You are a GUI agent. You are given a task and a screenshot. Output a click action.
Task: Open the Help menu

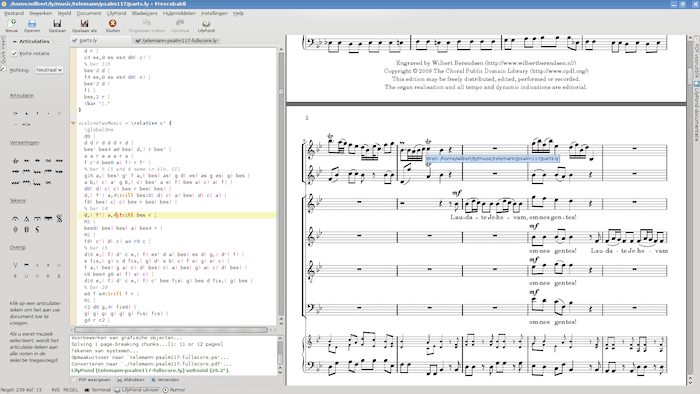coord(238,13)
